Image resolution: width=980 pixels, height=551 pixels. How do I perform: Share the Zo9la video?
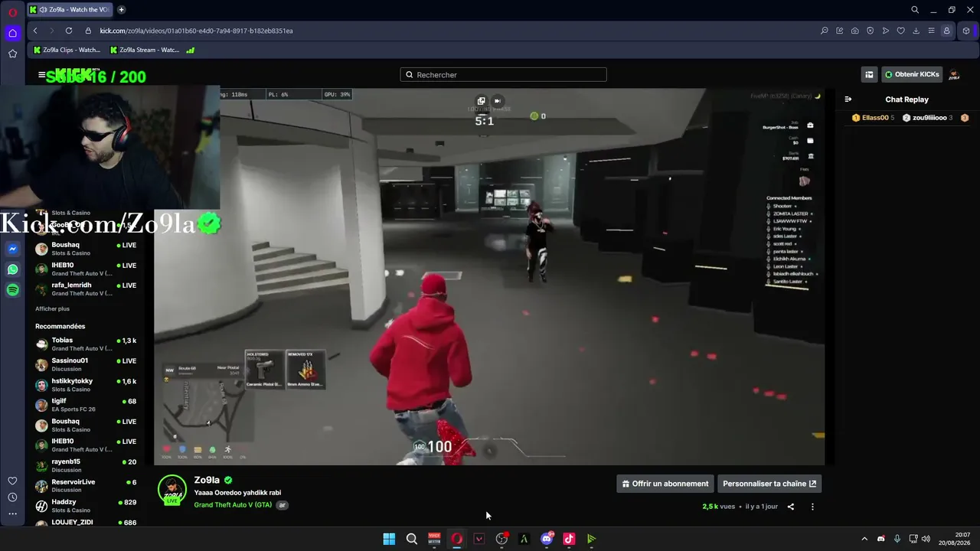[791, 507]
